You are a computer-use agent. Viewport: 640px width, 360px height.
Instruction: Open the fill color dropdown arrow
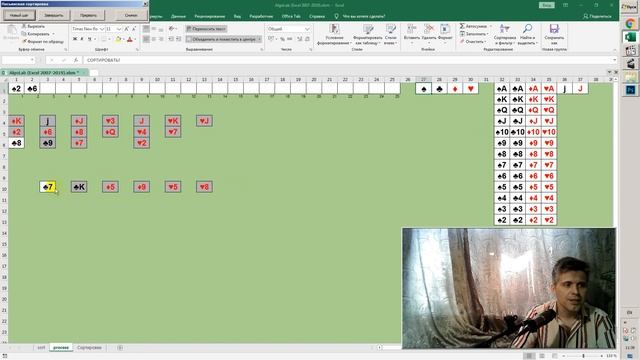[x=123, y=39]
